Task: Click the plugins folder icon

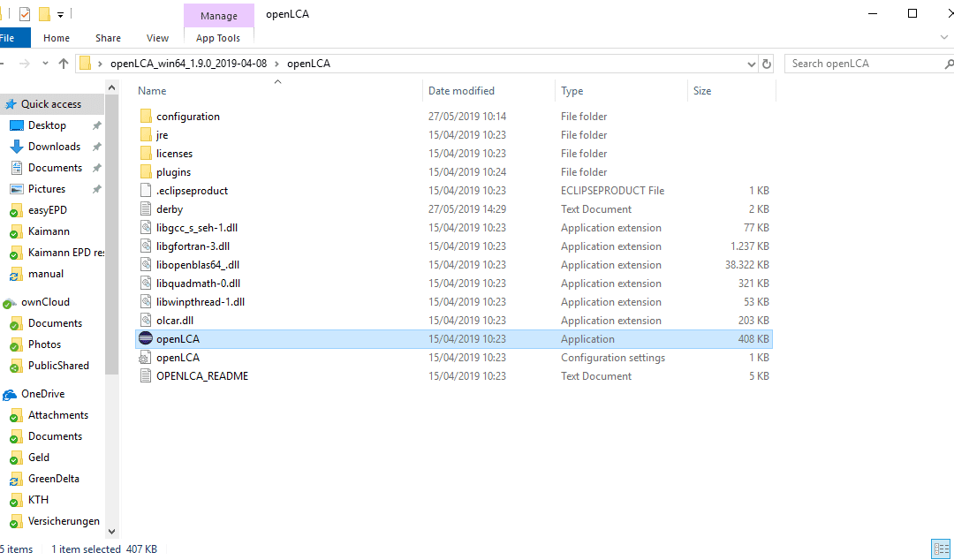Action: 146,172
